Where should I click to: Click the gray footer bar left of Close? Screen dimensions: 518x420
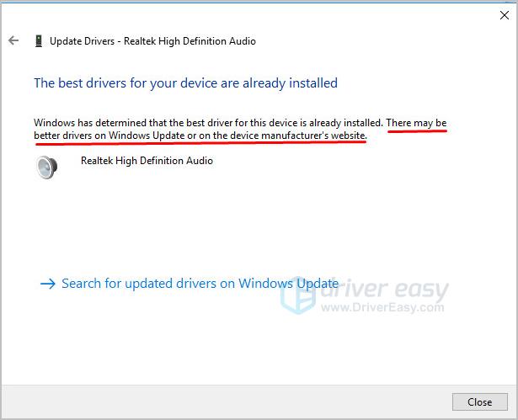click(227, 401)
